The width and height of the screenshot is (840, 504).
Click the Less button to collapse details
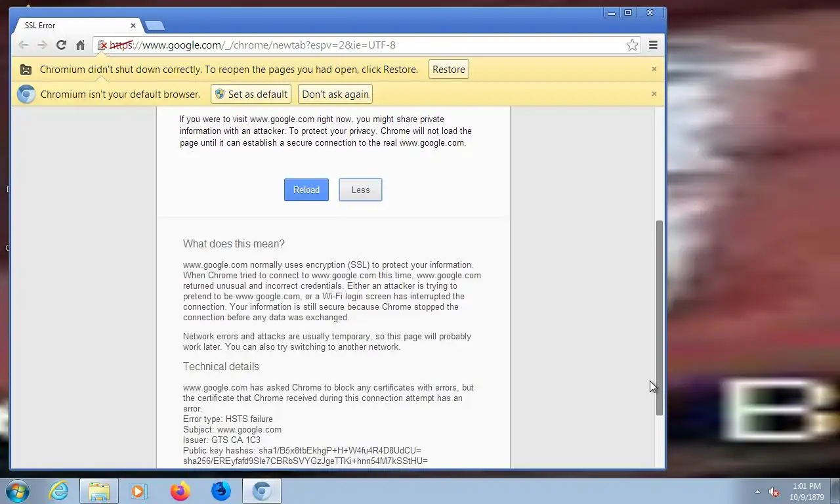point(360,190)
